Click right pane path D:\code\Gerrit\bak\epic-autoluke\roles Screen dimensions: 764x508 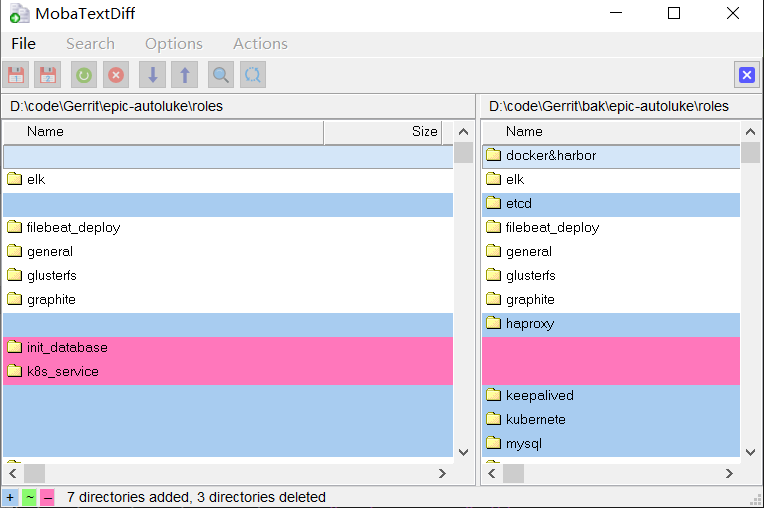(x=609, y=106)
